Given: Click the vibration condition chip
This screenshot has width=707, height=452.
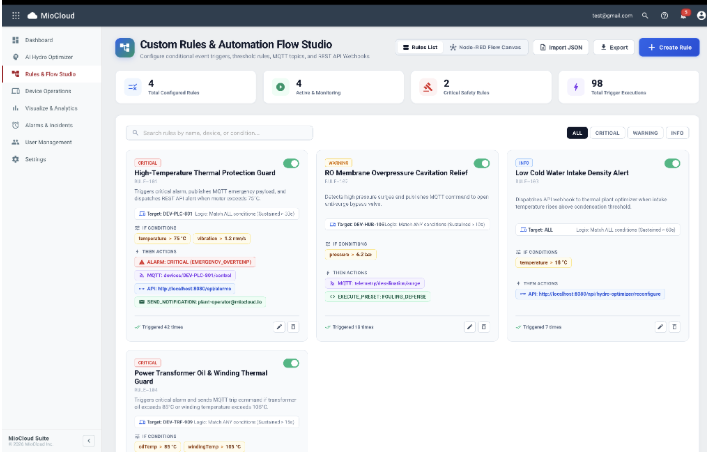Looking at the screenshot, I should (222, 238).
